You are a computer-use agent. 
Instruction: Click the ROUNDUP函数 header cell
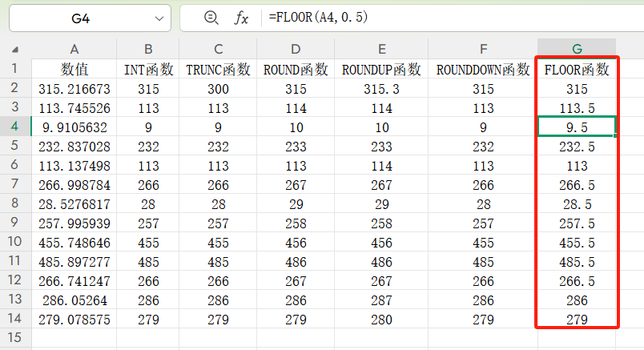coord(381,70)
